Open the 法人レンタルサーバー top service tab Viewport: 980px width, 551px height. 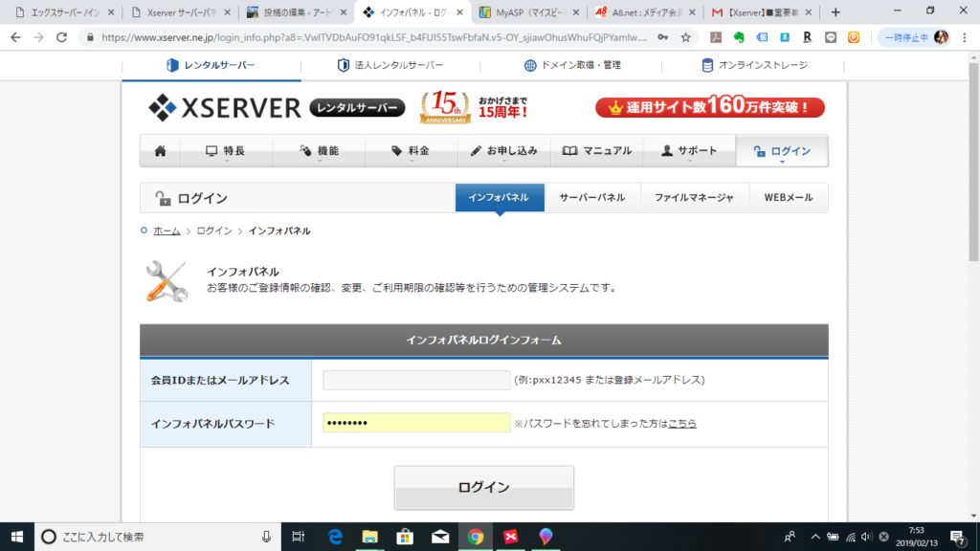click(390, 65)
